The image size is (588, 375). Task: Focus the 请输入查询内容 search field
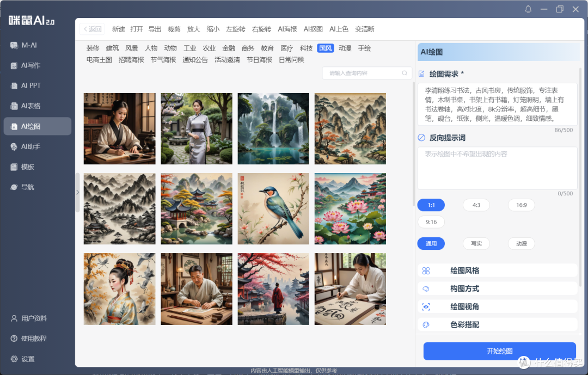[x=367, y=73]
